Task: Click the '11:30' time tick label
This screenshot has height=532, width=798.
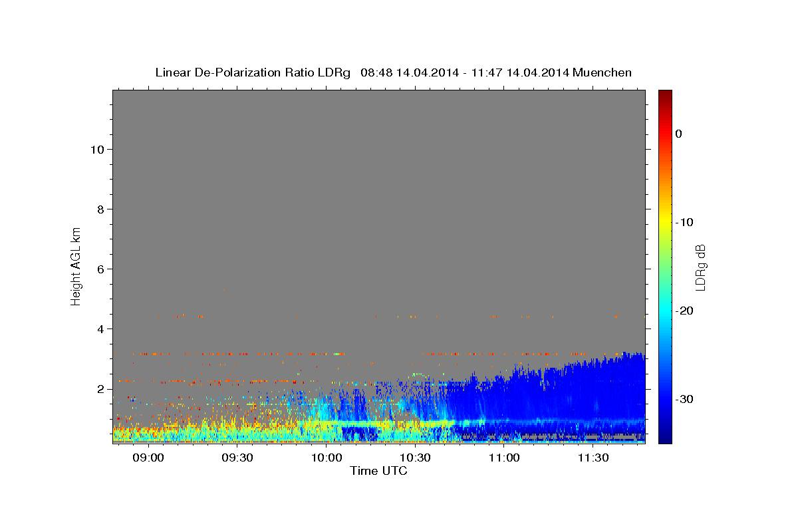Action: [x=593, y=458]
